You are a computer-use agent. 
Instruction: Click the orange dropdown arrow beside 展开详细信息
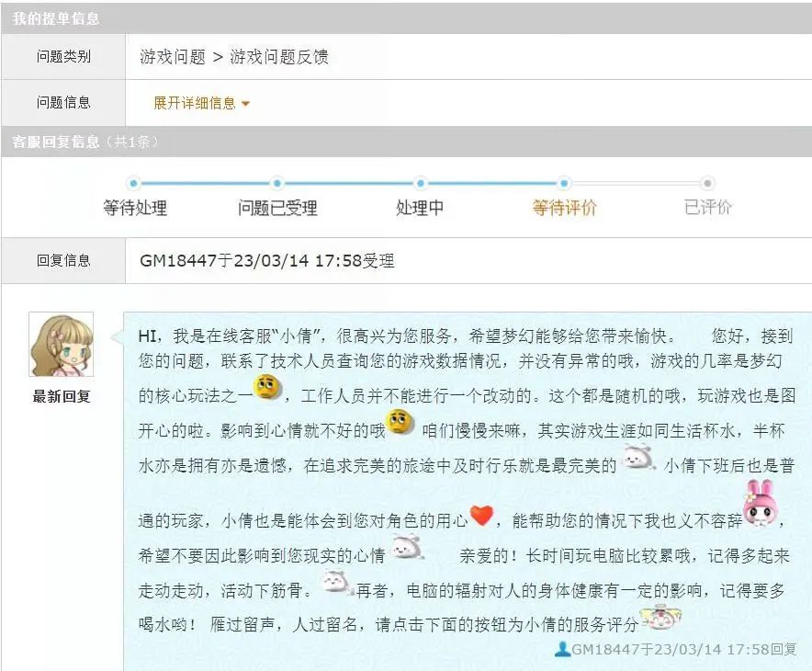click(246, 104)
